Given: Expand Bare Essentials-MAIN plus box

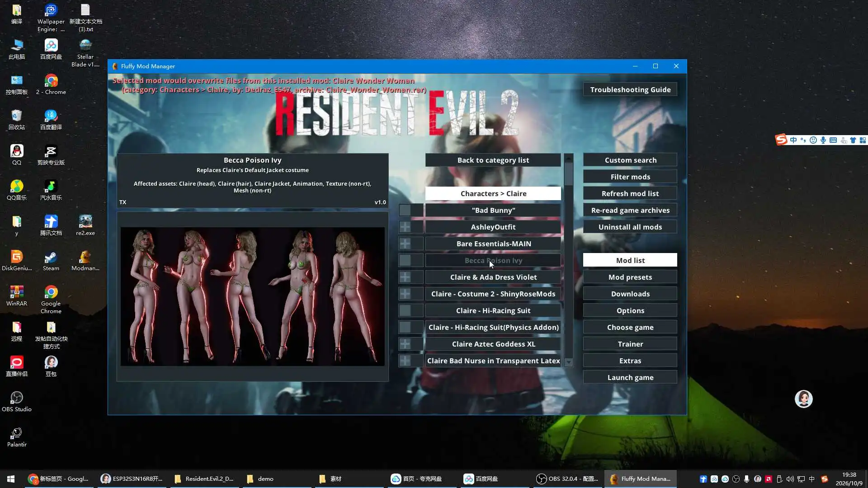Looking at the screenshot, I should pos(405,244).
